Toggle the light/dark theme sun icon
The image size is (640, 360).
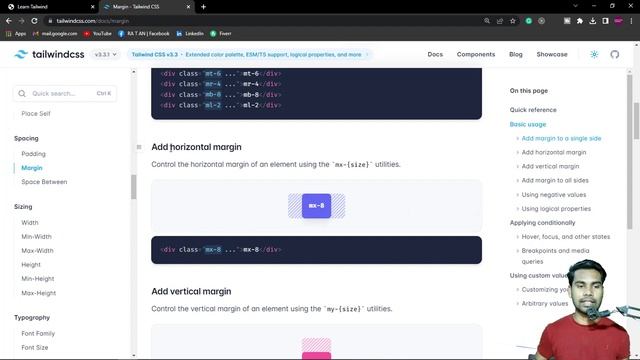coord(594,54)
